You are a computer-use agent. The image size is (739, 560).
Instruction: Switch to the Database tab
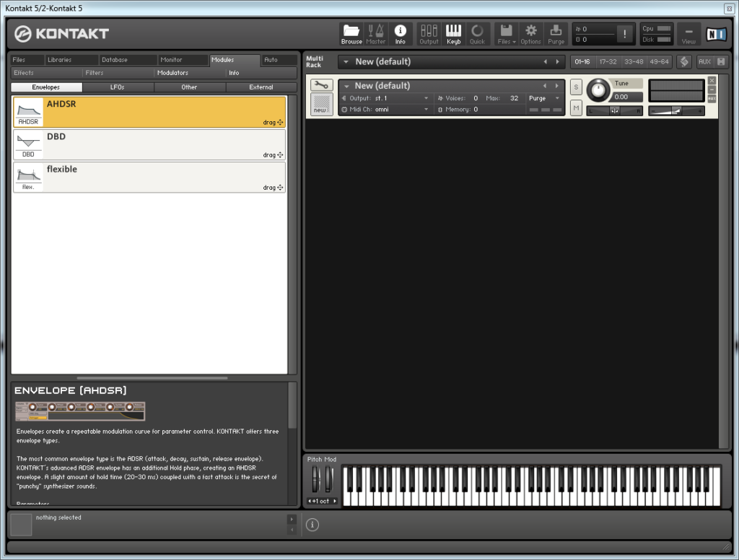(128, 60)
